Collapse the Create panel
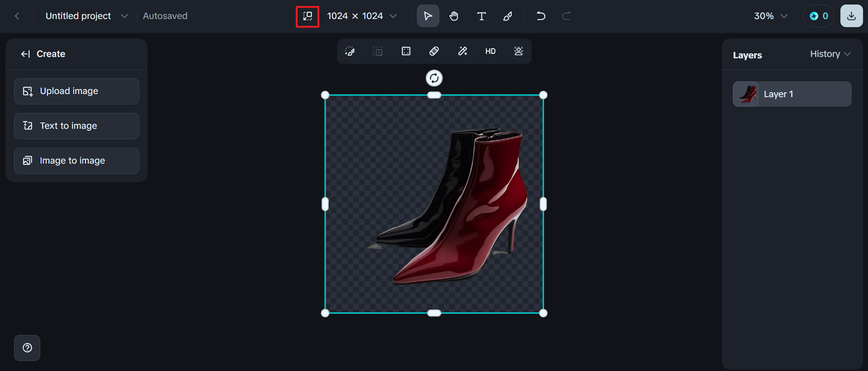 click(x=26, y=54)
